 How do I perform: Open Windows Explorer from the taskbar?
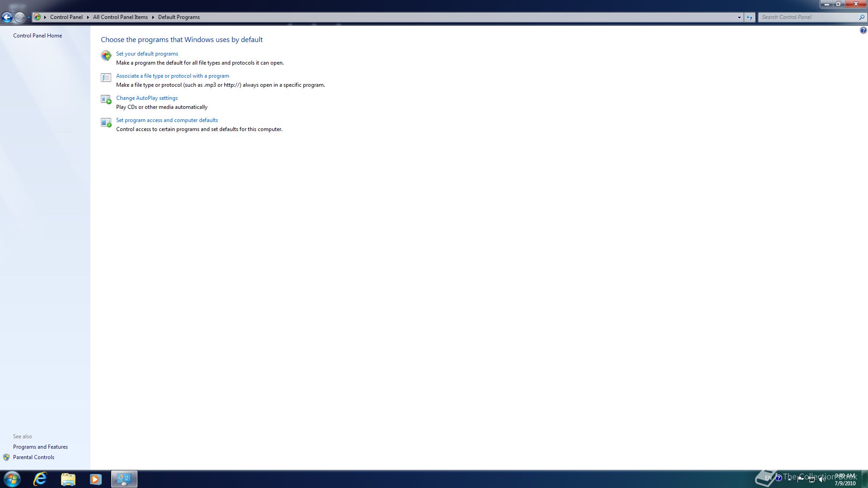pyautogui.click(x=68, y=479)
